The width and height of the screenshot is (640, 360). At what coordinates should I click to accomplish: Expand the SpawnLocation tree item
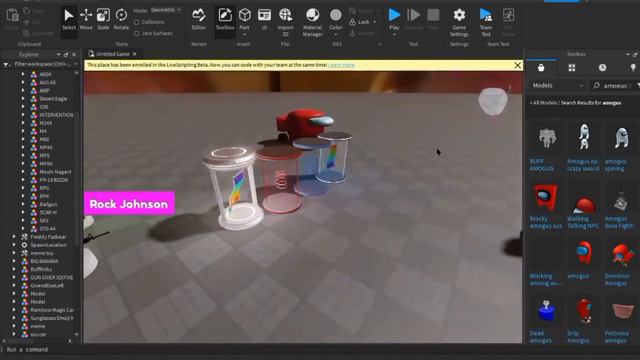point(14,245)
